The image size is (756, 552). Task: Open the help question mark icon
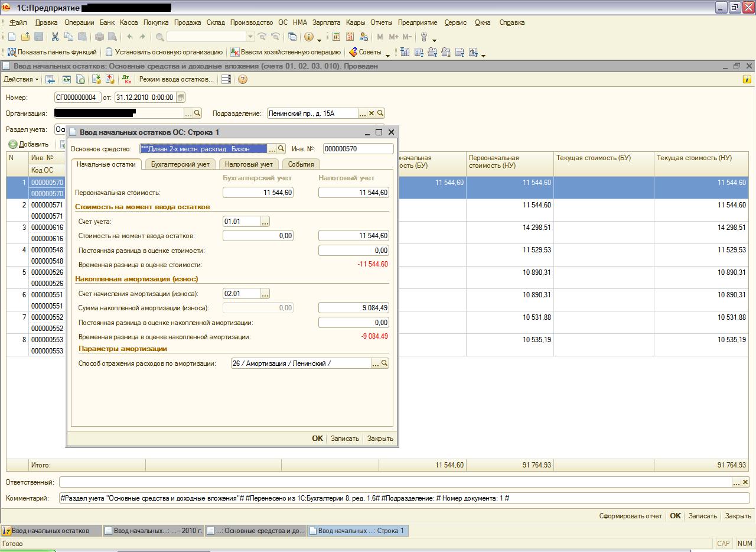click(x=242, y=79)
